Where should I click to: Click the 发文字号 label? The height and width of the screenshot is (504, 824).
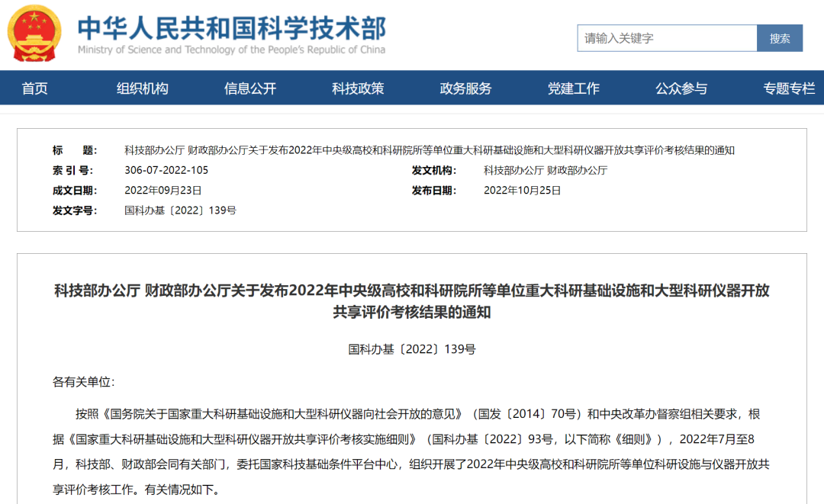[75, 210]
